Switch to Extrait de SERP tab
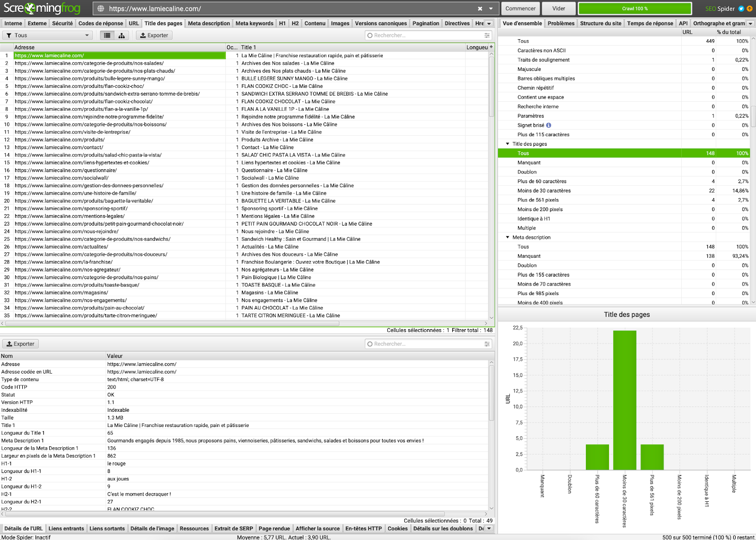The height and width of the screenshot is (540, 756). tap(233, 529)
